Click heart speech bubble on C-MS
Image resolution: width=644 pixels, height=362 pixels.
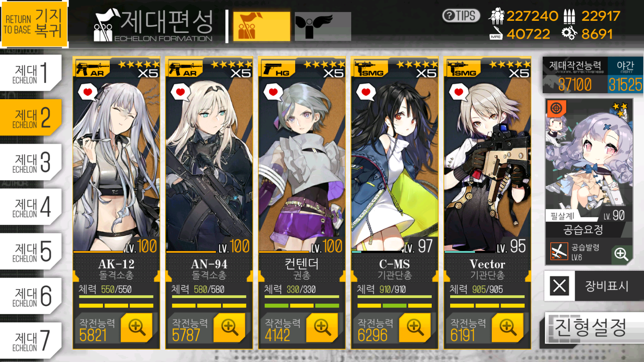pos(366,92)
